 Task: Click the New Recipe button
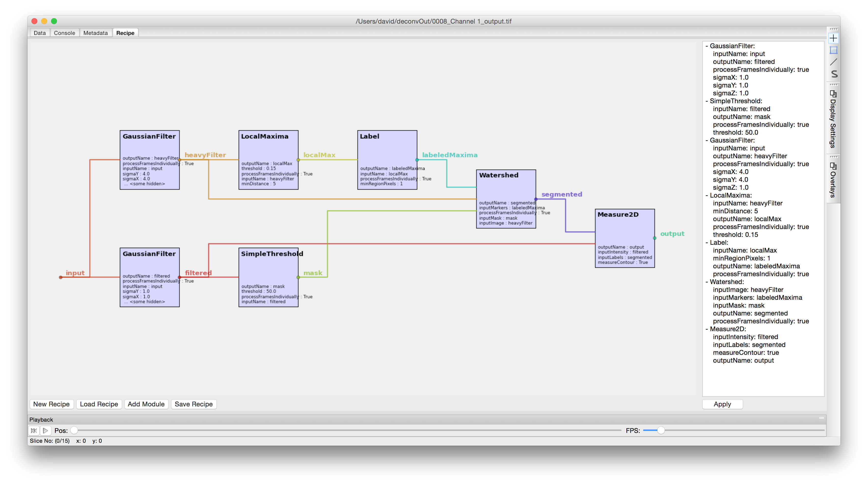[51, 404]
